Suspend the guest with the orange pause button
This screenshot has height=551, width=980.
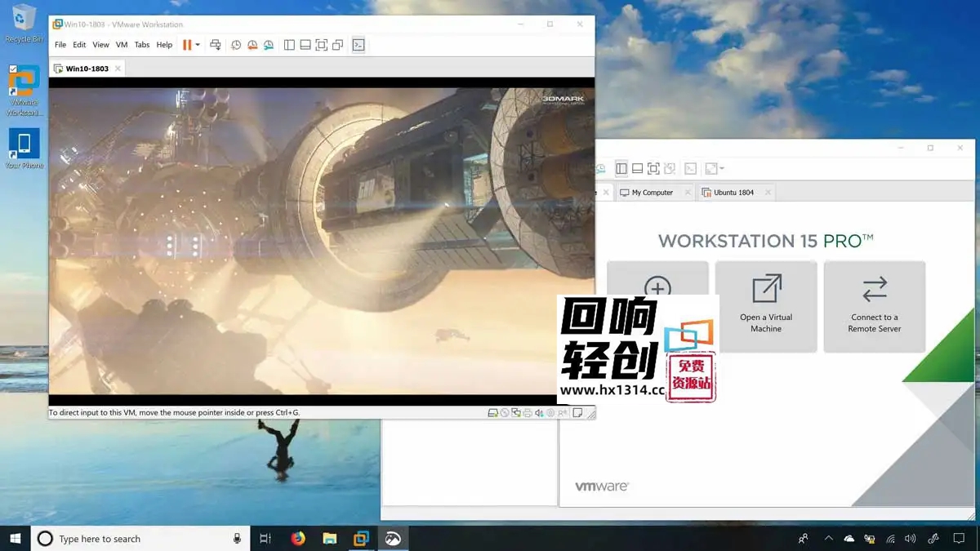point(187,45)
